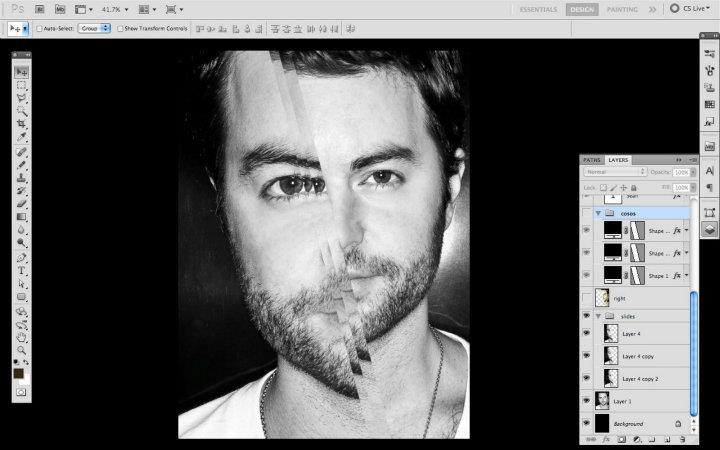The image size is (720, 450).
Task: Select the Eraser tool
Action: 21,203
